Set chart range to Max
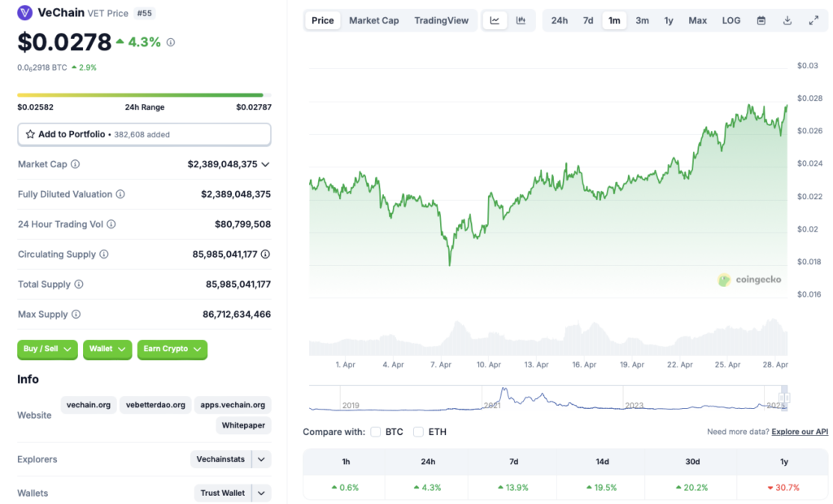 [697, 20]
